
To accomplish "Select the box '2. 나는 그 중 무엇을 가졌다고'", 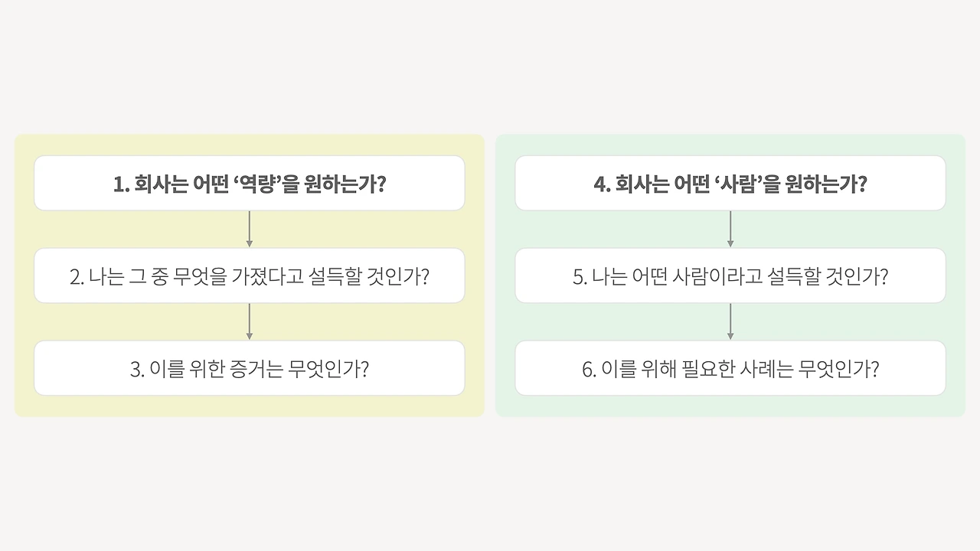I will point(250,275).
